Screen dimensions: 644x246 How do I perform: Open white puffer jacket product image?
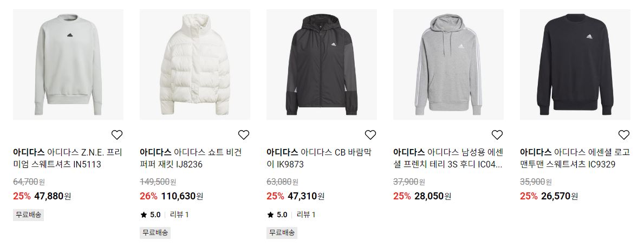pos(194,64)
